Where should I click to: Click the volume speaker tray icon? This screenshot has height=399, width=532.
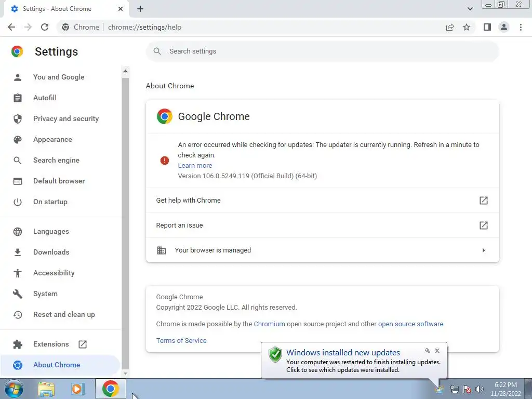[x=480, y=389]
